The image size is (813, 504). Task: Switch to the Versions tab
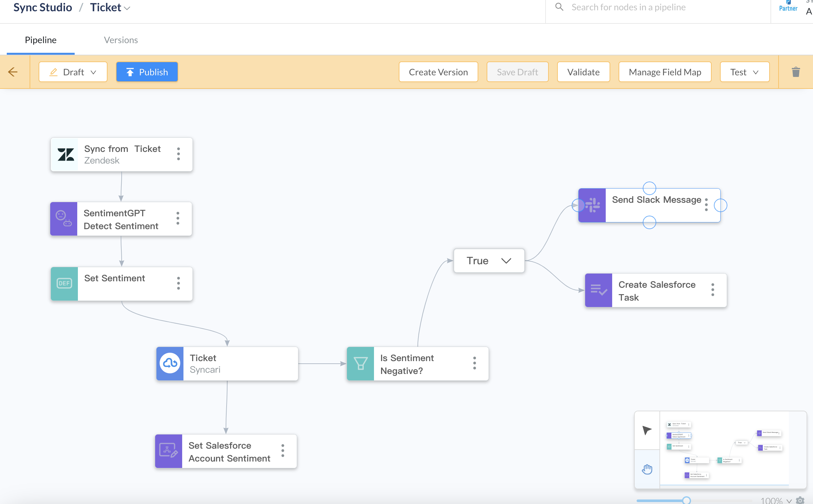click(121, 40)
